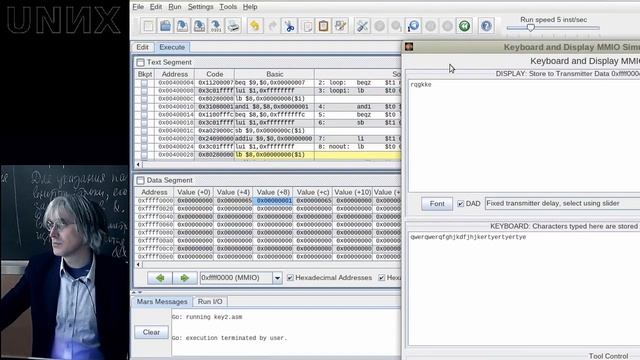Uncheck the DAD checkbox

pyautogui.click(x=460, y=203)
